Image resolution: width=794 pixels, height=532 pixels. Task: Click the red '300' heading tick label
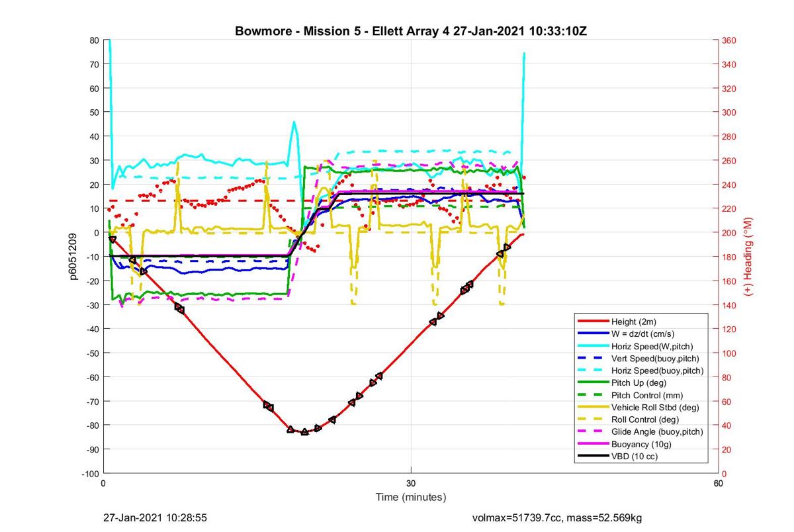(x=730, y=112)
